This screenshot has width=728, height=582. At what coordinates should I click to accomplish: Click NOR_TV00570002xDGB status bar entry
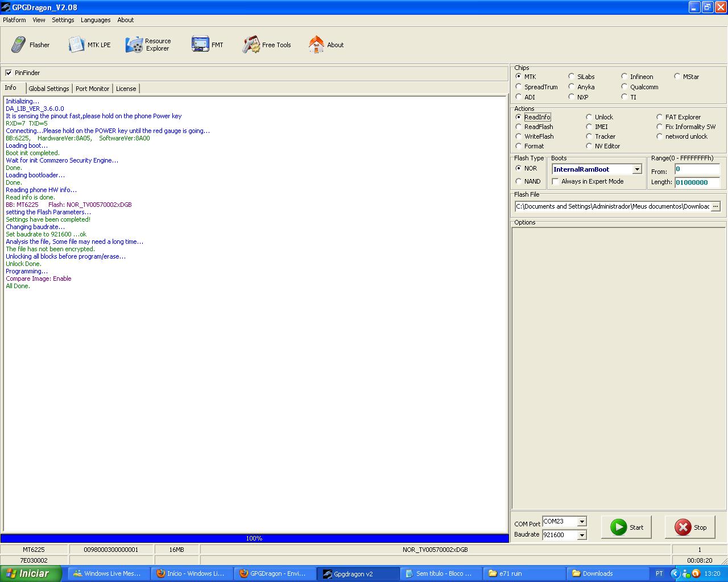point(435,550)
